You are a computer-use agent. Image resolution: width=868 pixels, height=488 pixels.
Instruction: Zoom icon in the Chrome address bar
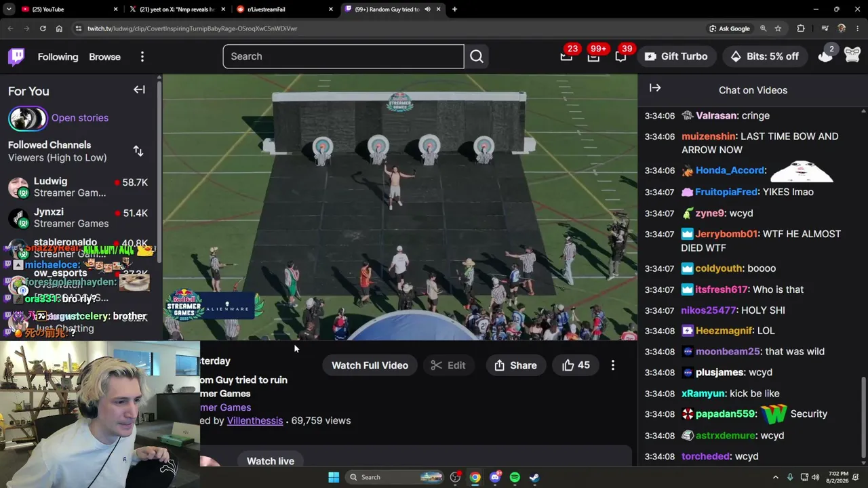pyautogui.click(x=763, y=28)
